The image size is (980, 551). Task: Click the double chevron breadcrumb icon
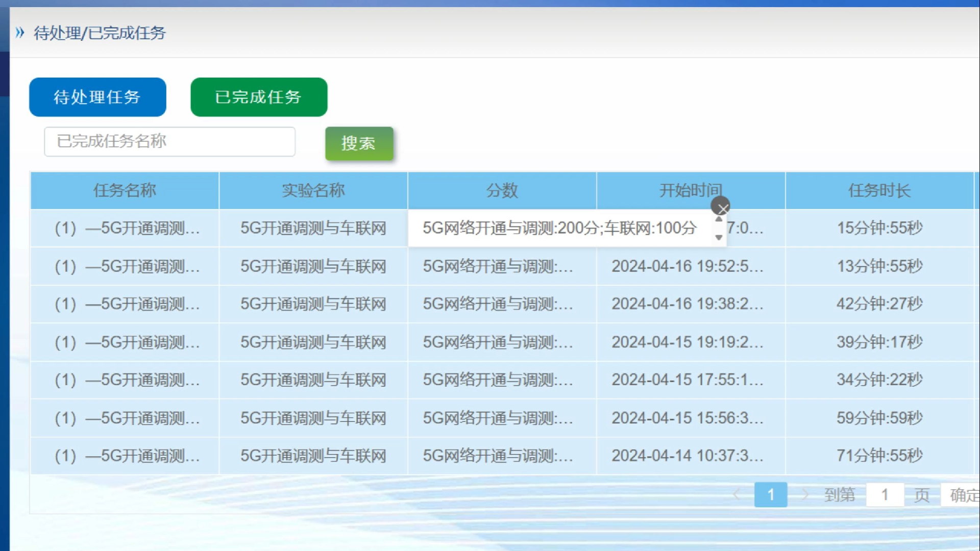20,33
